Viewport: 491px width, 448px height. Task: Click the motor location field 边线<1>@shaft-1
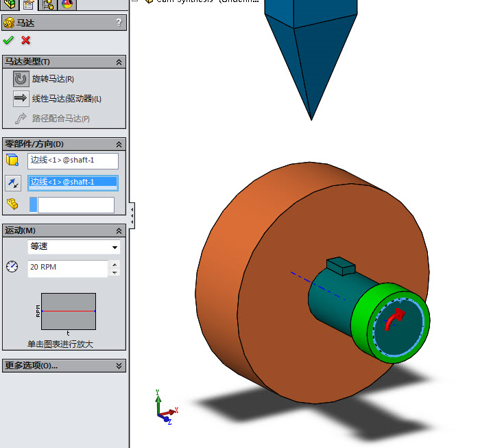point(73,161)
